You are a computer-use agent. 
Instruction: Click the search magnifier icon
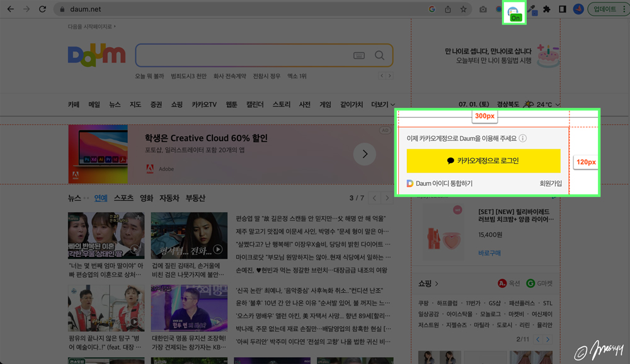point(379,55)
